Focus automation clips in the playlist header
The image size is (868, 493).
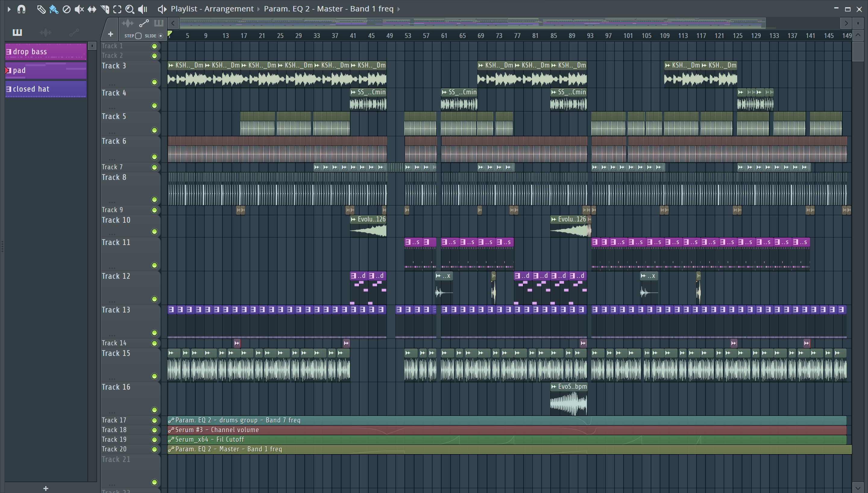pos(144,23)
